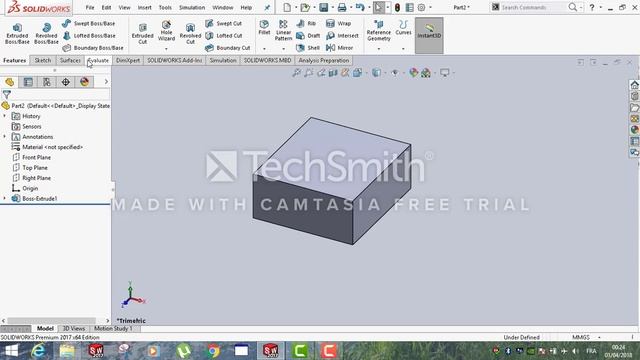Choose the Mirror feature
The image size is (640, 360).
[x=339, y=48]
